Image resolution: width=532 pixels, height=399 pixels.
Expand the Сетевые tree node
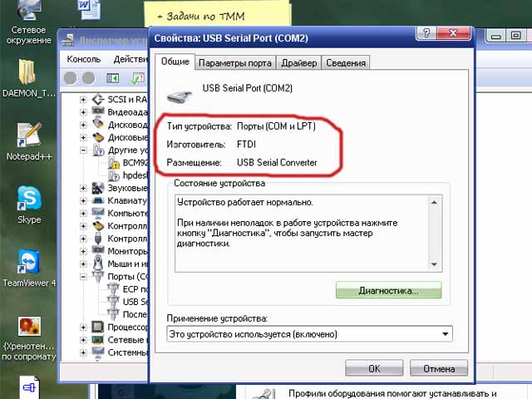pos(83,340)
